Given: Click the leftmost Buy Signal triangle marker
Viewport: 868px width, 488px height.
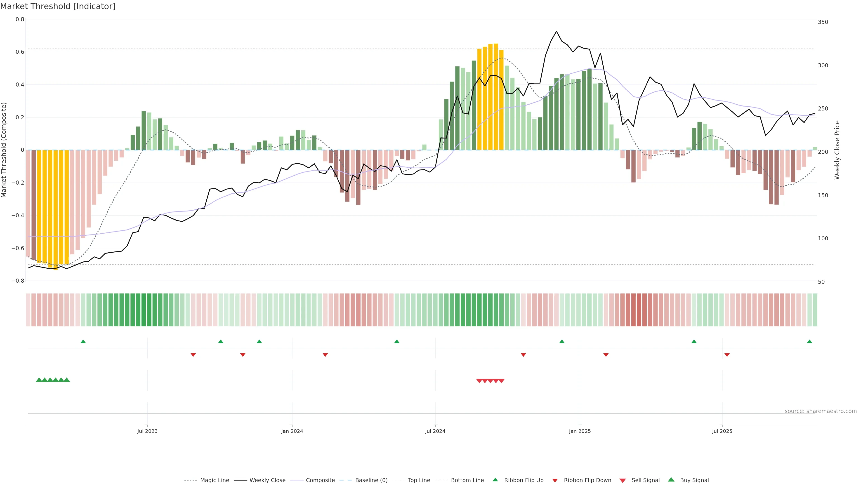Looking at the screenshot, I should tap(39, 380).
